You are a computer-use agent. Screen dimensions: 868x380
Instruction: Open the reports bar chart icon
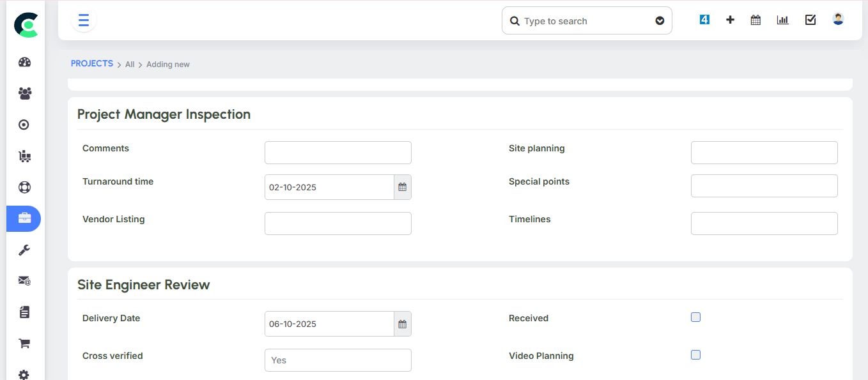click(782, 19)
